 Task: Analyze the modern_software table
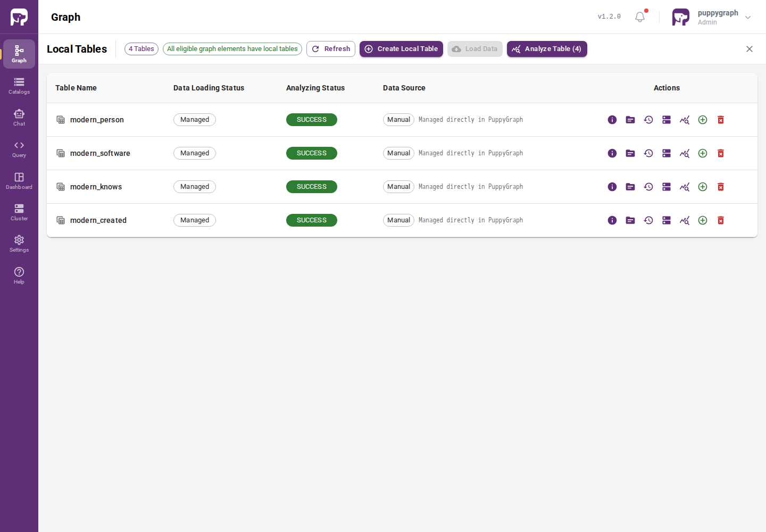(x=685, y=153)
